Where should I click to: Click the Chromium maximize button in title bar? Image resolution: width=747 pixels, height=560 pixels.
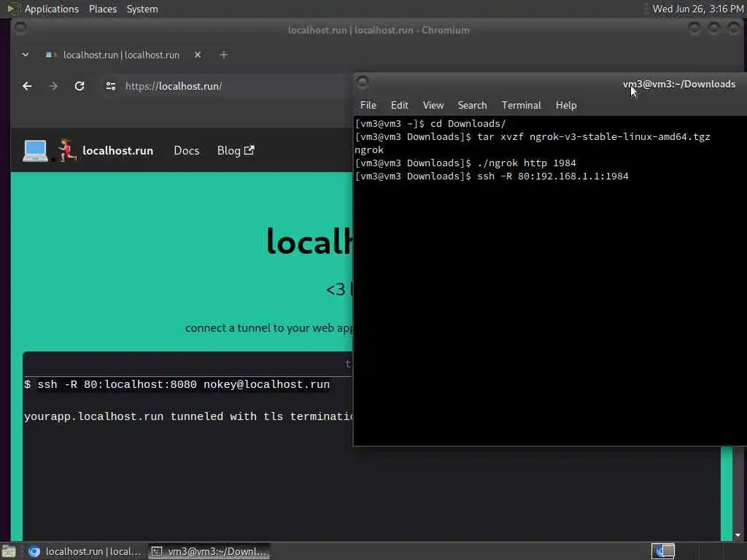pyautogui.click(x=713, y=28)
